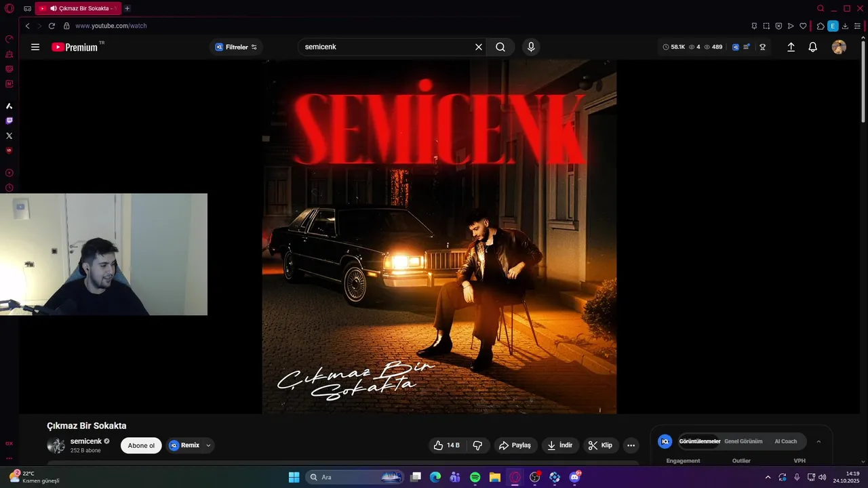View site security lock info

tap(66, 26)
